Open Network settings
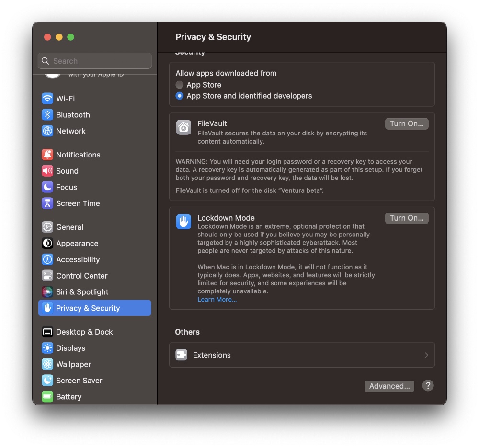 pyautogui.click(x=71, y=131)
